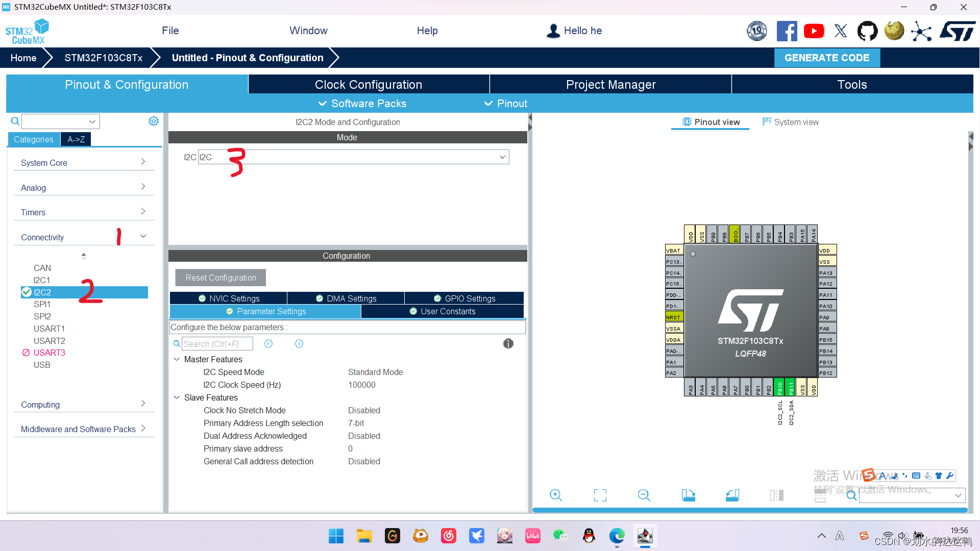
Task: Click the PA9 pin on chip
Action: tap(827, 317)
